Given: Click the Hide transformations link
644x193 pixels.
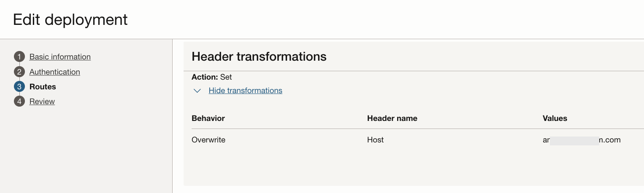Looking at the screenshot, I should [x=245, y=91].
